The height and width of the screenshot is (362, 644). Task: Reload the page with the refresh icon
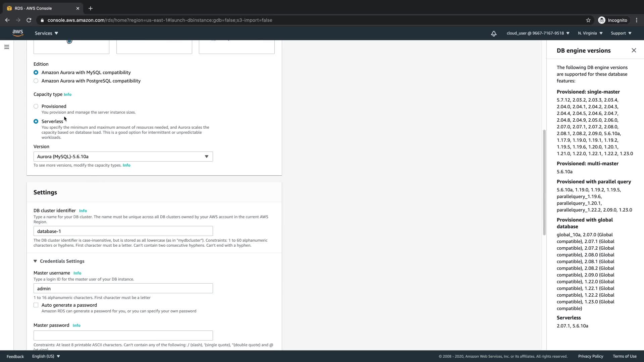[x=29, y=20]
